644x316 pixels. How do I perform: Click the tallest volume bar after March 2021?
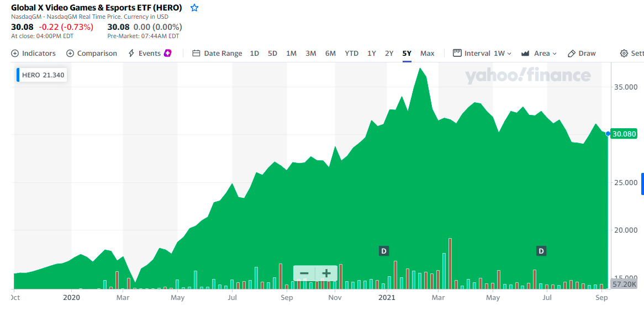coord(450,264)
